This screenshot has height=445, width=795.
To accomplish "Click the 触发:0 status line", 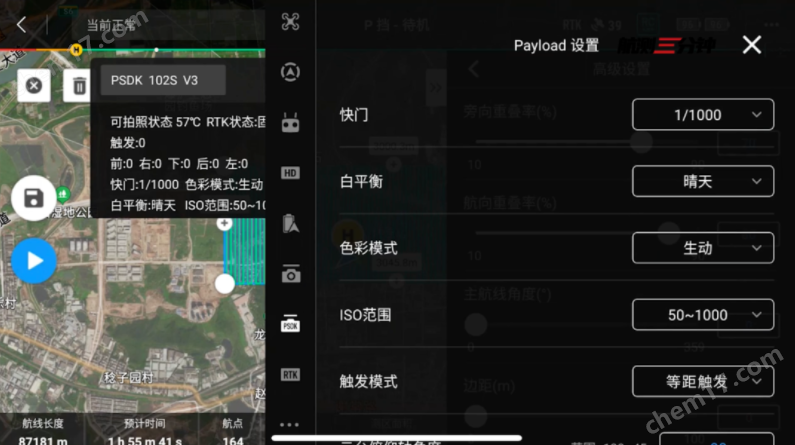I will point(128,143).
